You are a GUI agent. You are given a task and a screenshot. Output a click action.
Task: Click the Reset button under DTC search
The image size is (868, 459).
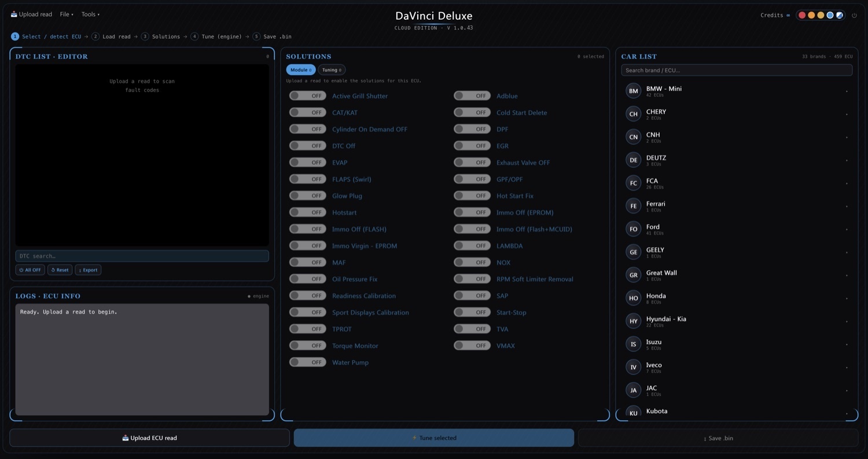tap(60, 270)
